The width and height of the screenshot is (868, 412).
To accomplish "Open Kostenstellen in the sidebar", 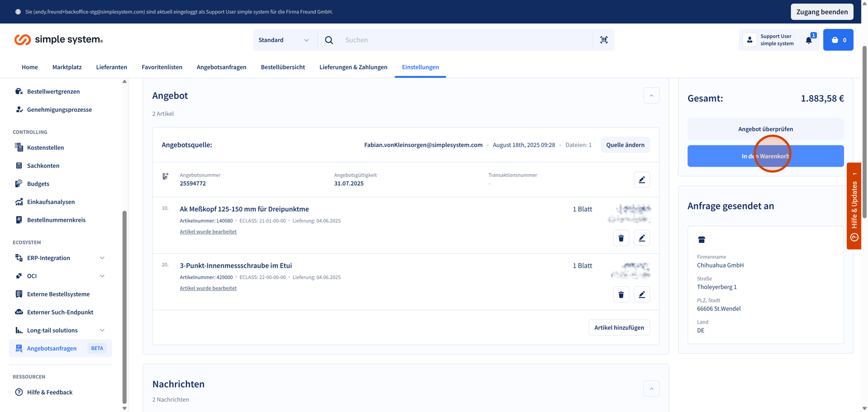I will (x=46, y=148).
